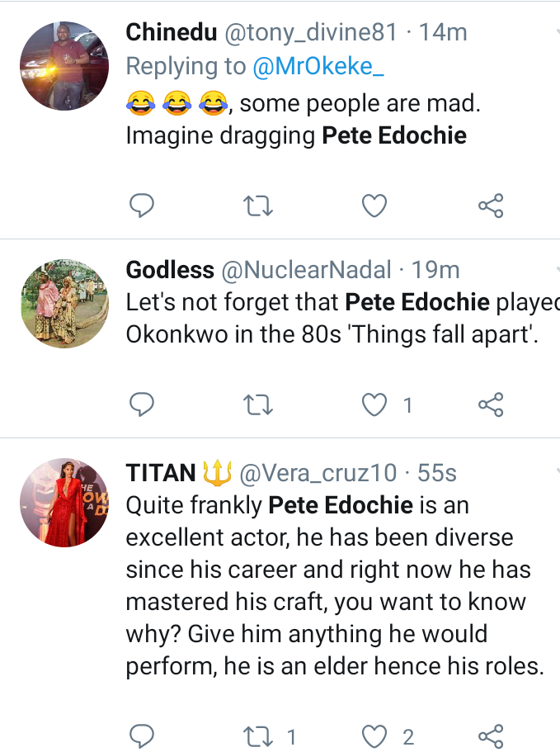Open TITAN's profile avatar
The image size is (560, 752).
click(x=64, y=502)
